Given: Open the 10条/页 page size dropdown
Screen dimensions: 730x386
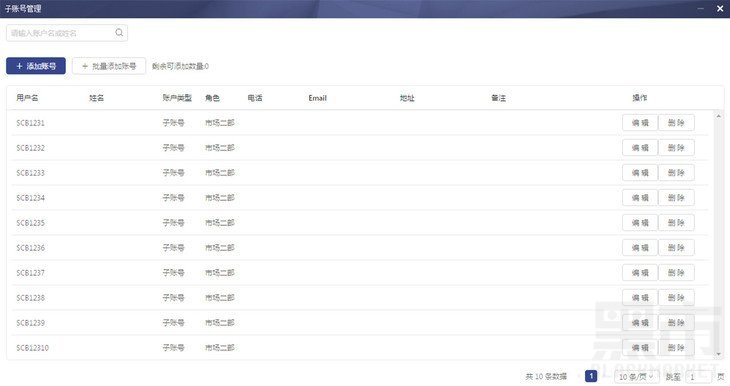Looking at the screenshot, I should pos(636,376).
